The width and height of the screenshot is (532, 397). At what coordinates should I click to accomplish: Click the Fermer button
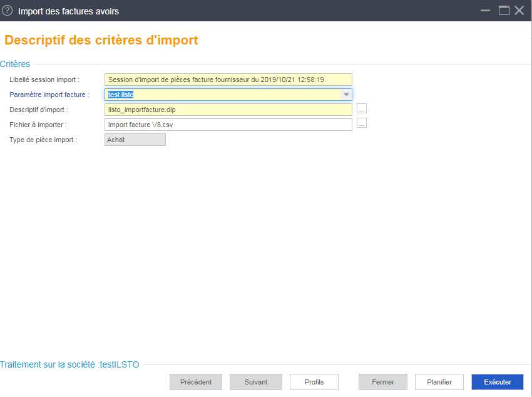pyautogui.click(x=382, y=382)
